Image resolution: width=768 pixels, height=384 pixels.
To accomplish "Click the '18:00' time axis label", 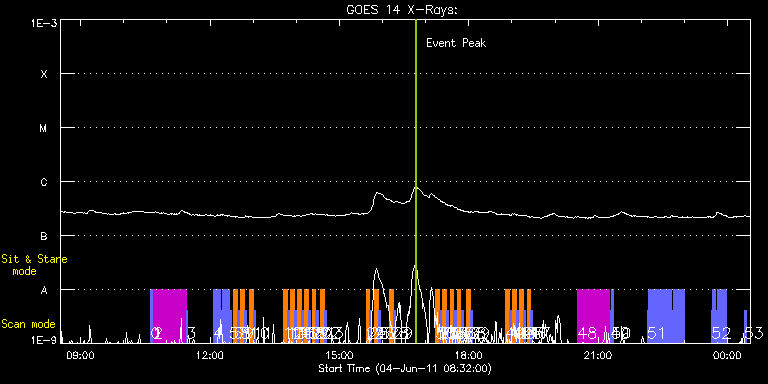I will (x=469, y=355).
